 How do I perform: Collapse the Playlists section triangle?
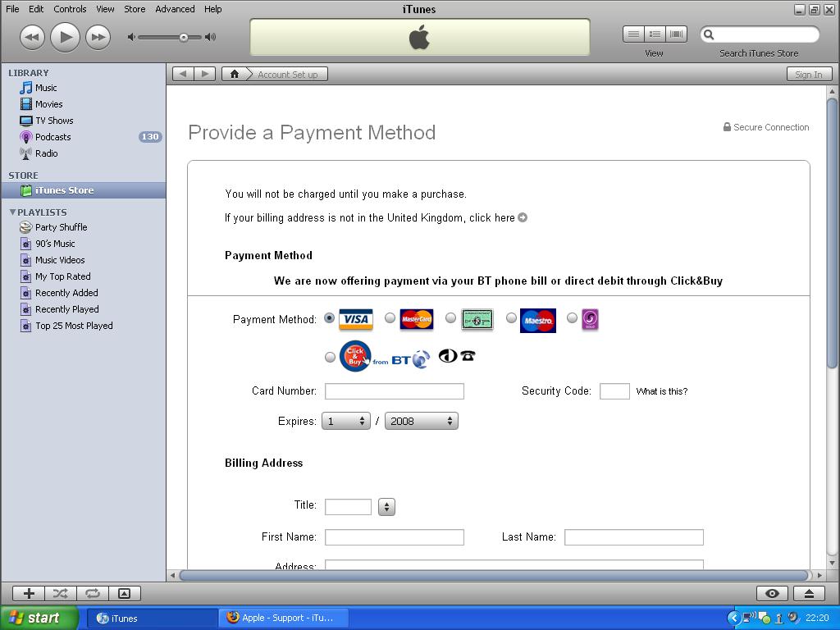[x=12, y=212]
